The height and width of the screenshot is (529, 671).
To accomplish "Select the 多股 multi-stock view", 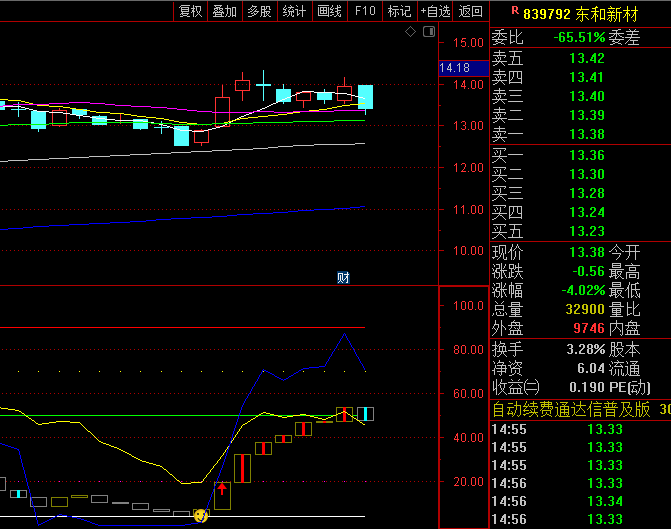I will pos(260,11).
